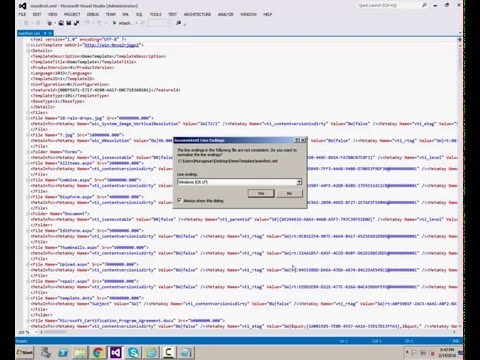Click the Quick Launch magnifier icon

coord(424,5)
